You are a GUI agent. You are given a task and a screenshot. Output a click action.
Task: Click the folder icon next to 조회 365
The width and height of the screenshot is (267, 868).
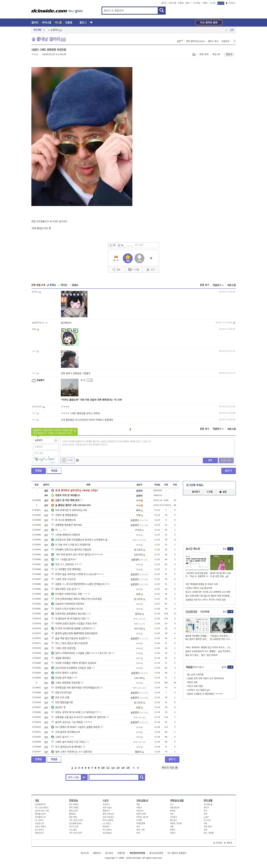tap(194, 55)
